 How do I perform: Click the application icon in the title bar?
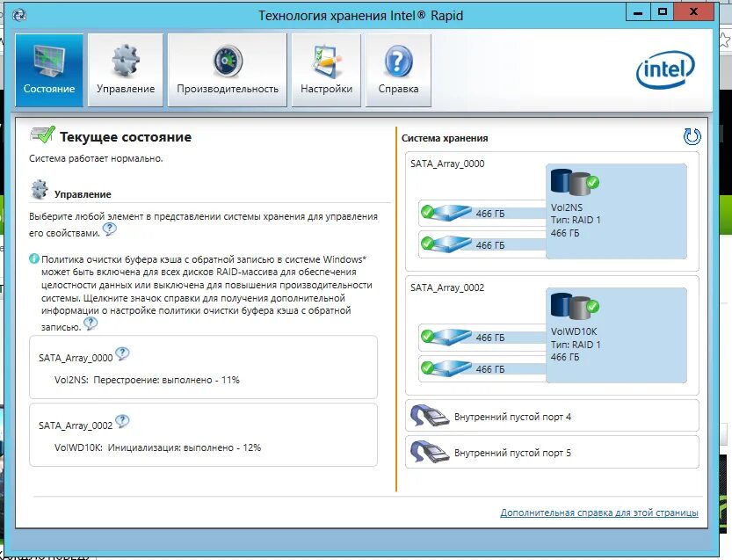coord(19,15)
